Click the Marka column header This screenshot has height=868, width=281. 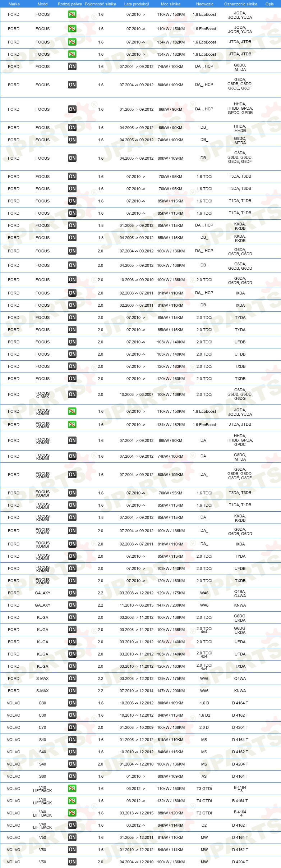point(14,4)
